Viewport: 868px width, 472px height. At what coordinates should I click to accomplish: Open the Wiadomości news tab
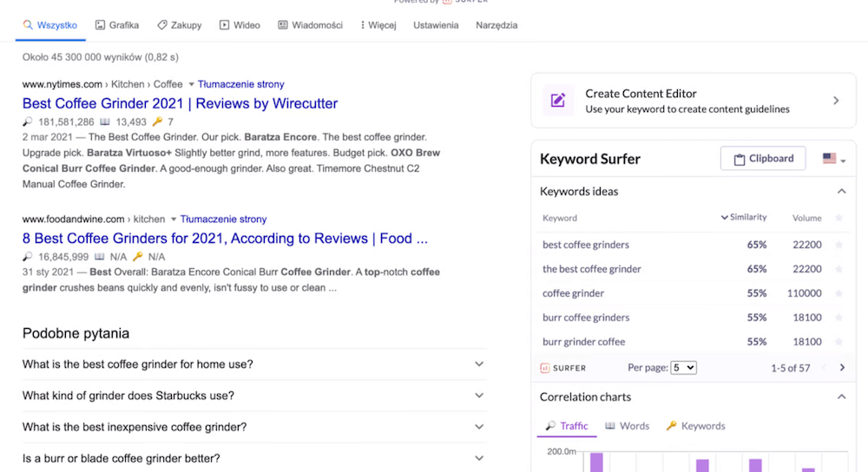click(310, 25)
